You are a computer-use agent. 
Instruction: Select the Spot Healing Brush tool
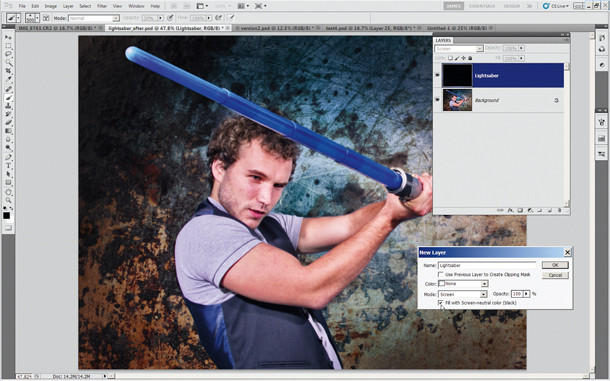pyautogui.click(x=8, y=89)
